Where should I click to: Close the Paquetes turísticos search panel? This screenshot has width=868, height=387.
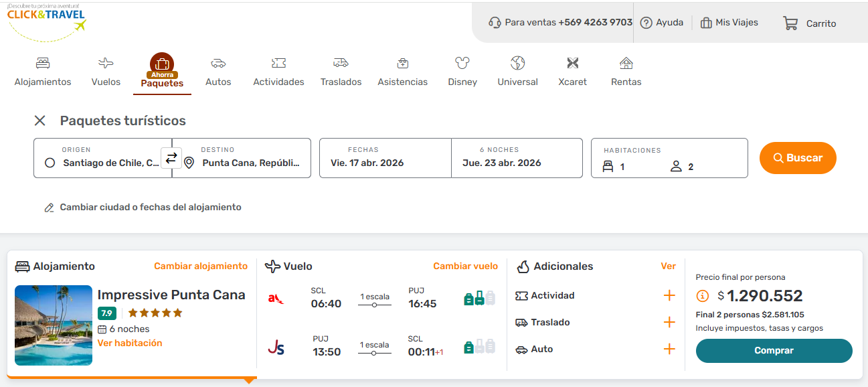point(40,121)
